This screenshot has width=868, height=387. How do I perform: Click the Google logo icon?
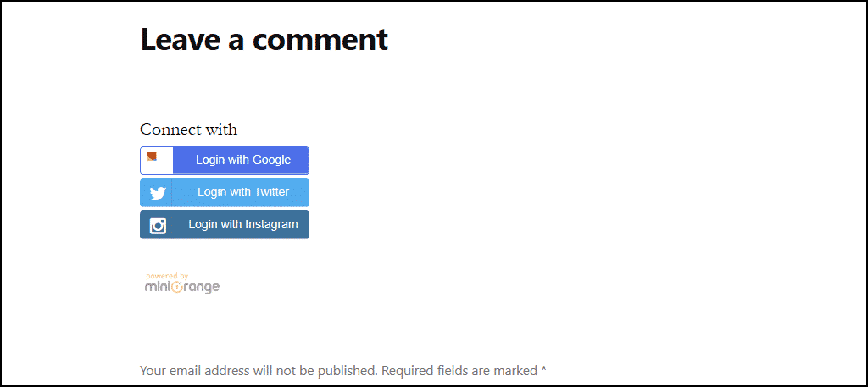coord(152,156)
